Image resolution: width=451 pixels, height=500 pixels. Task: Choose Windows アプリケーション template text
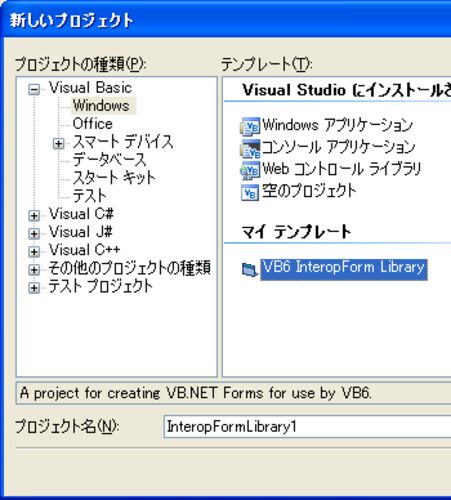[x=337, y=125]
